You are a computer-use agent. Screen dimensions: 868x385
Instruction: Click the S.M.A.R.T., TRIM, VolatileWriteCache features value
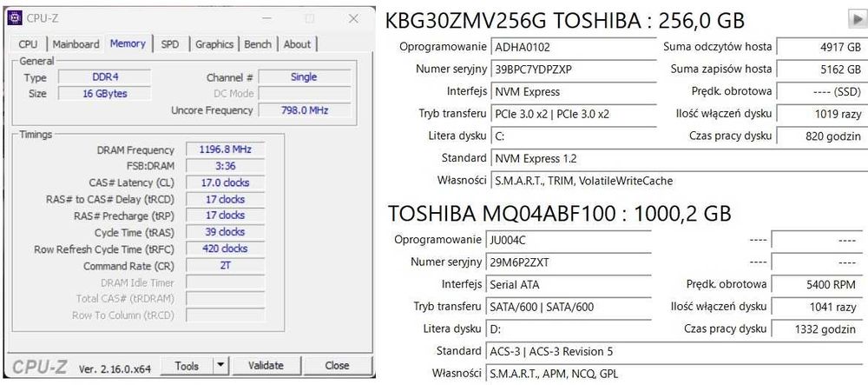pyautogui.click(x=679, y=181)
